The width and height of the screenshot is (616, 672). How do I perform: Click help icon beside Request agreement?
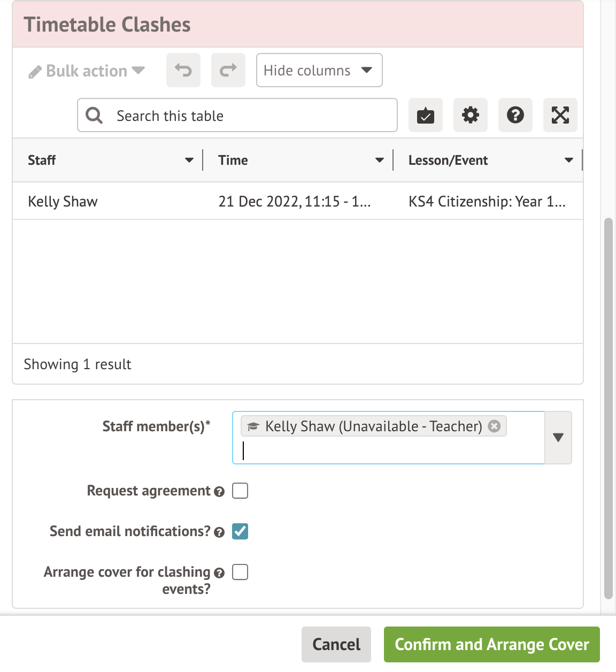tap(219, 492)
